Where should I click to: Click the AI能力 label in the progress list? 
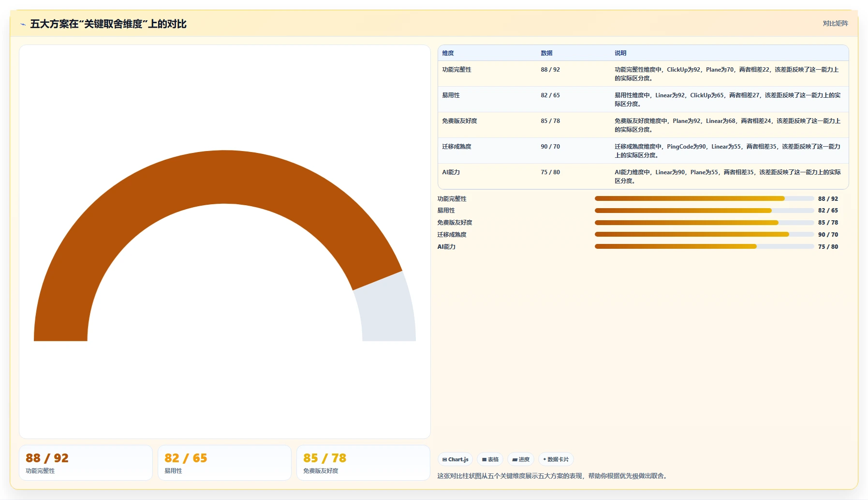click(446, 247)
